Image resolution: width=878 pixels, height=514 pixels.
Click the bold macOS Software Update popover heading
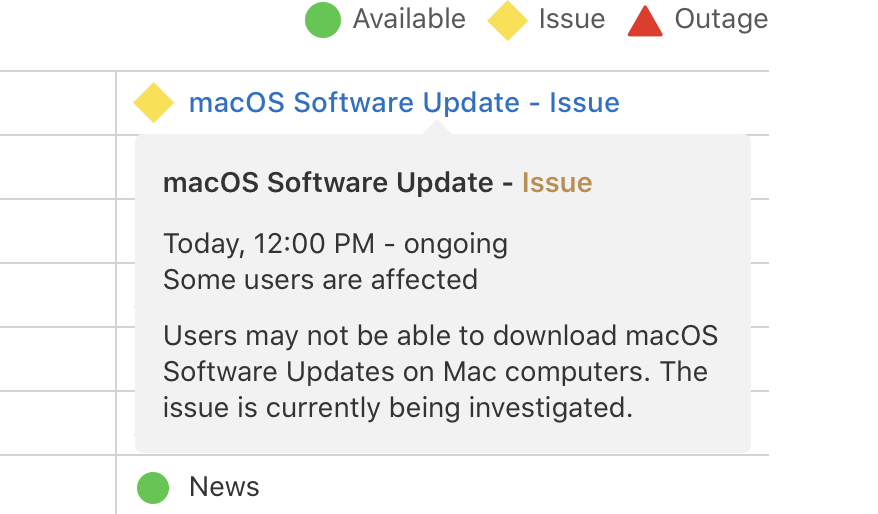[x=328, y=183]
